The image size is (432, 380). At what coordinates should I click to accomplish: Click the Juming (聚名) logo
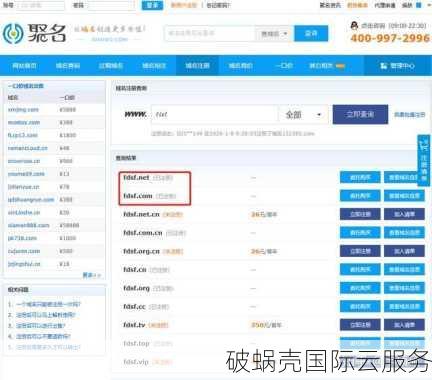pyautogui.click(x=34, y=33)
